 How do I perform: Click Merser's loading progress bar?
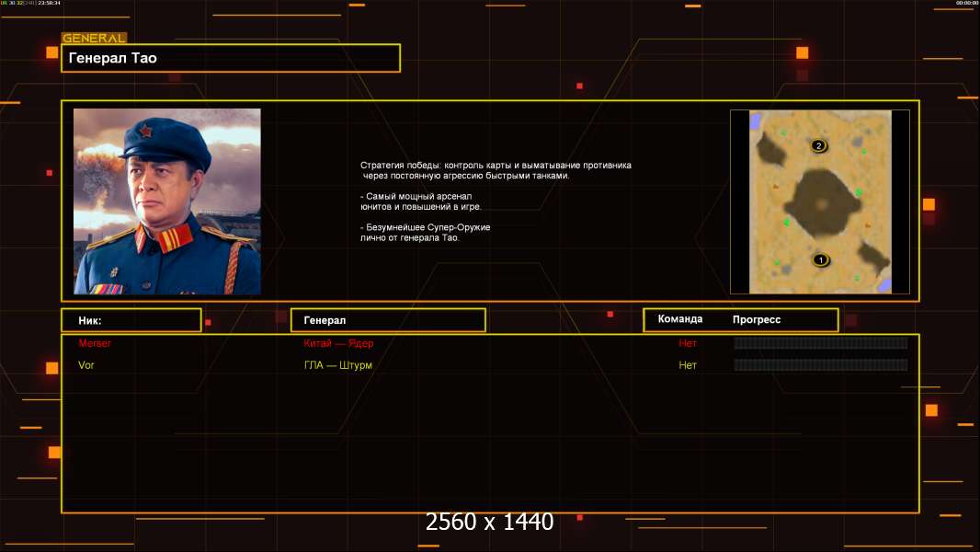[x=821, y=342]
